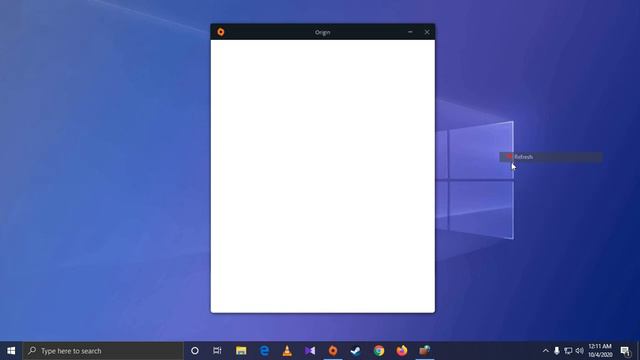Open the Windows Start menu
Viewport: 640px width, 360px height.
[11, 351]
